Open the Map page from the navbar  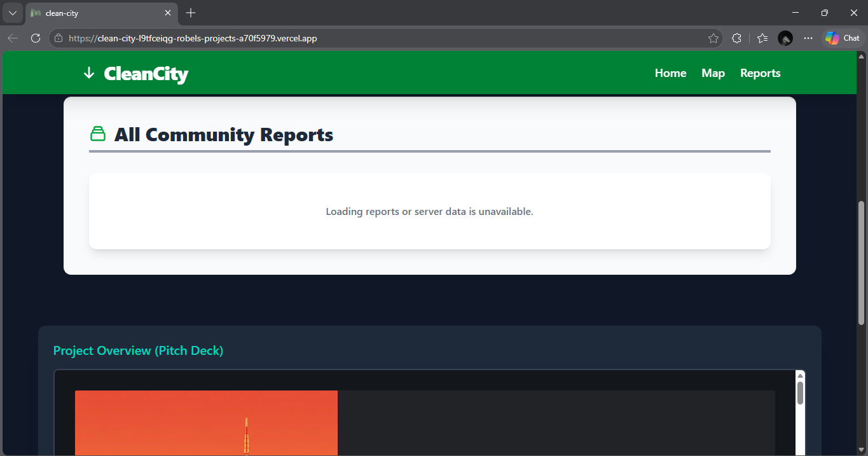pos(713,73)
